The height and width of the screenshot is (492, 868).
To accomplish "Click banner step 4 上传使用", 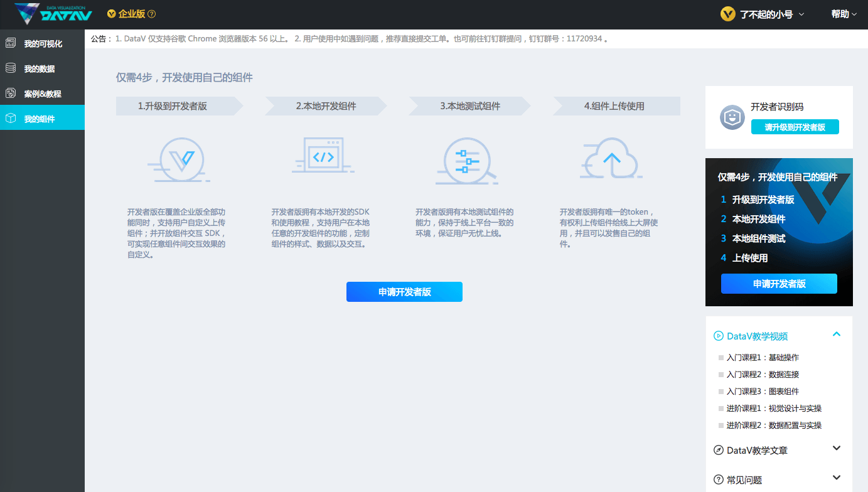I will click(x=744, y=258).
